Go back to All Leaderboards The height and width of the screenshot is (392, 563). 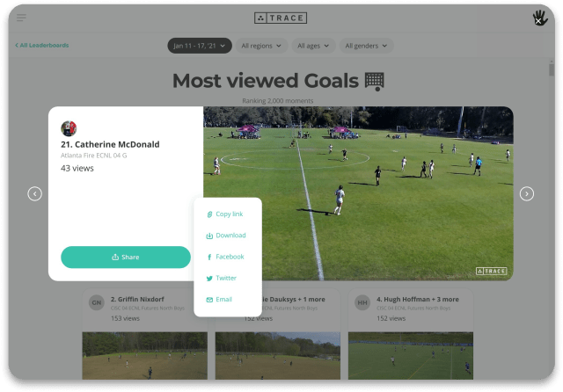coord(41,45)
